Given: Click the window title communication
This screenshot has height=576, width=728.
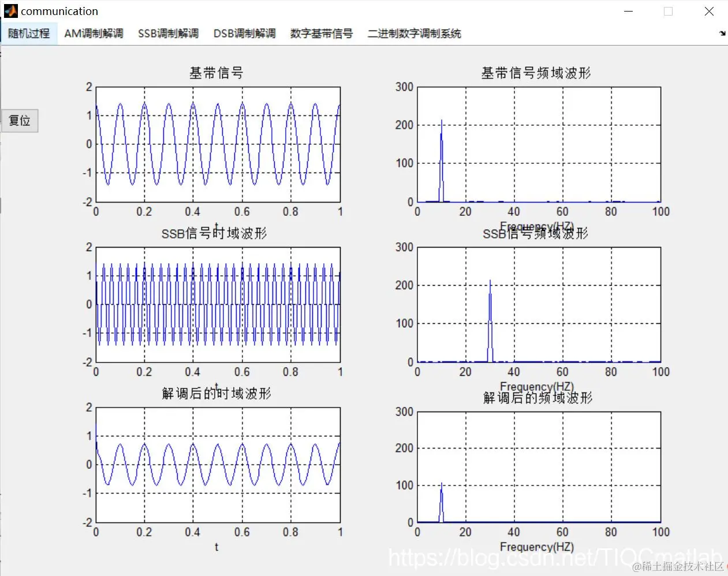Looking at the screenshot, I should coord(59,11).
